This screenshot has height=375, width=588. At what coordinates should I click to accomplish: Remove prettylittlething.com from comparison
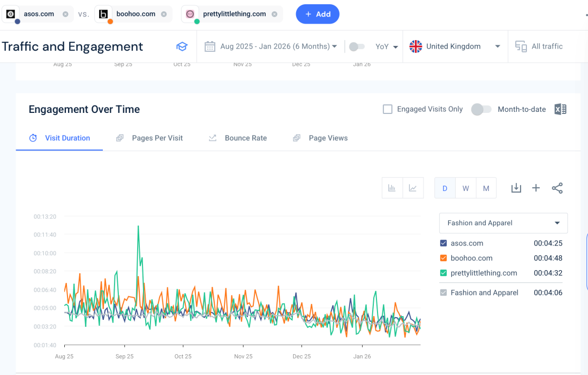(x=275, y=14)
